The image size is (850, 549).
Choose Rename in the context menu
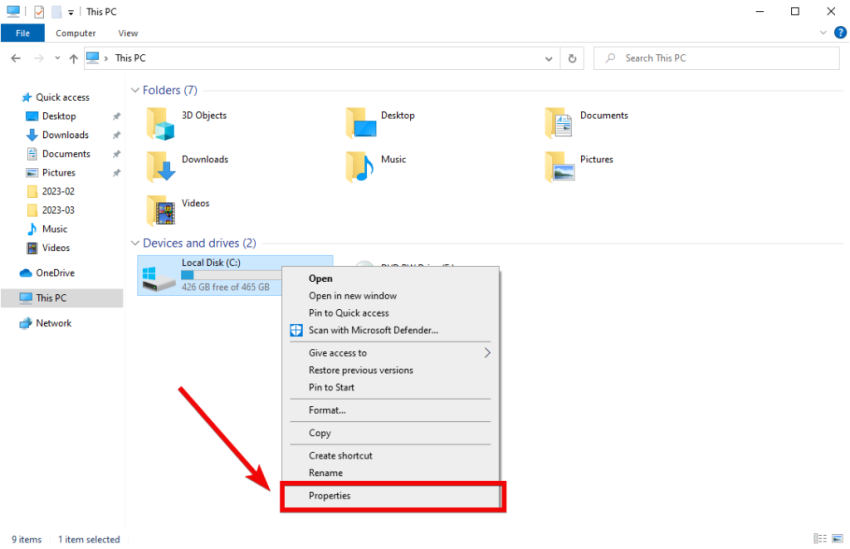click(x=390, y=474)
